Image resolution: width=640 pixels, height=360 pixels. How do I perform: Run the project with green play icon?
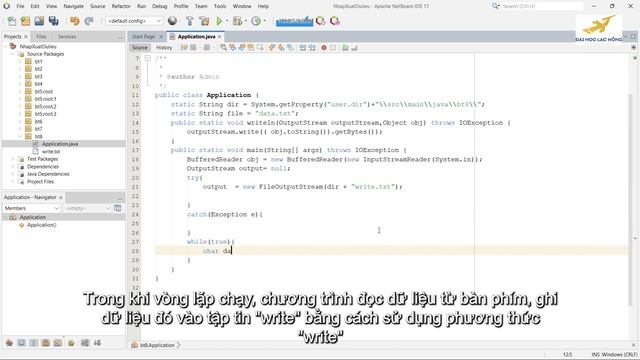(219, 21)
